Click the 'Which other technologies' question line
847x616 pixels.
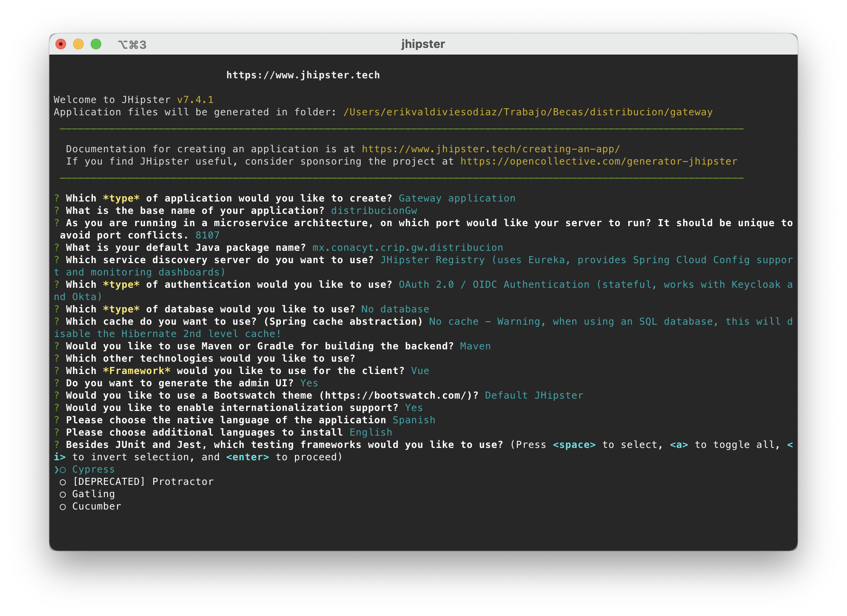210,359
